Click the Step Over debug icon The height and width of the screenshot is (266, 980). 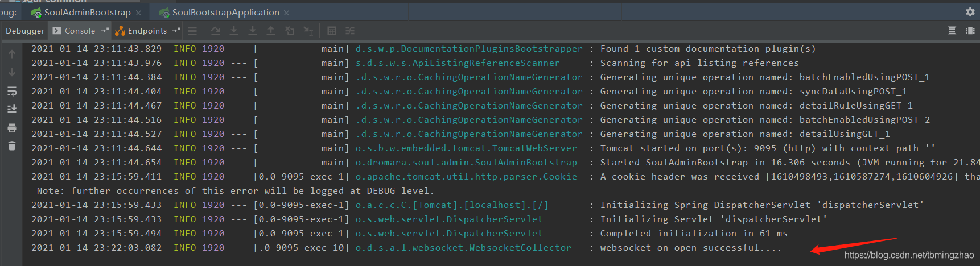pyautogui.click(x=215, y=31)
